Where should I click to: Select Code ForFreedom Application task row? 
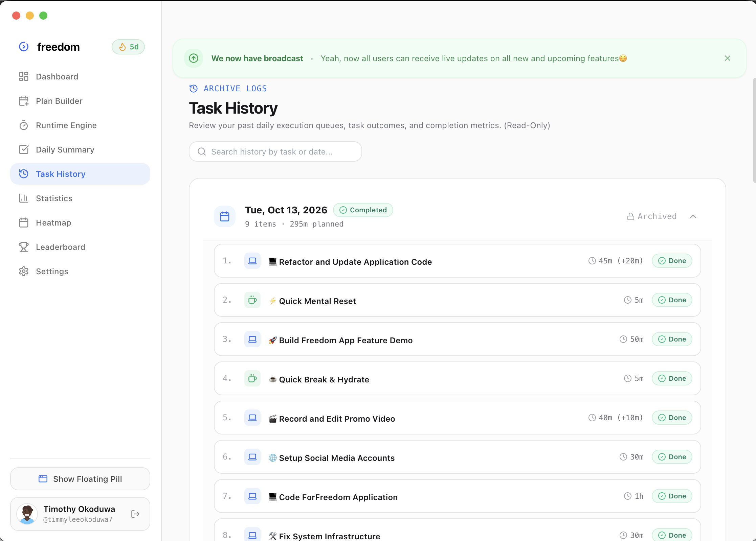pos(458,496)
